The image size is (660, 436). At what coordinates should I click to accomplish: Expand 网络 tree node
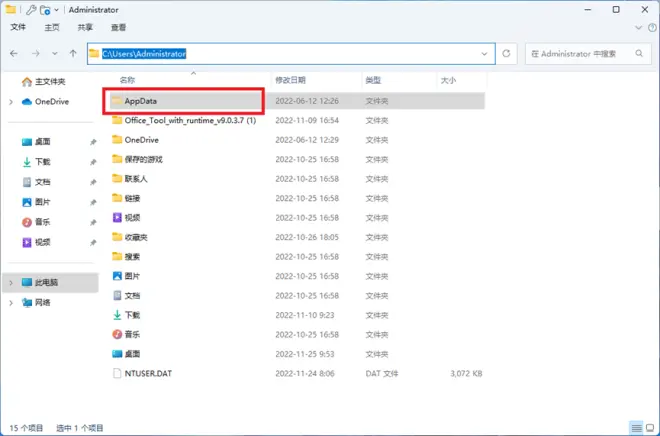[x=11, y=303]
